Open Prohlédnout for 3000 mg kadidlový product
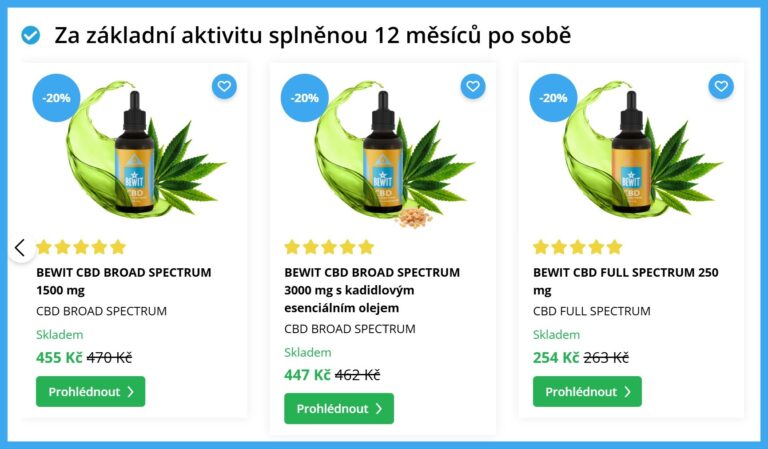 click(339, 408)
